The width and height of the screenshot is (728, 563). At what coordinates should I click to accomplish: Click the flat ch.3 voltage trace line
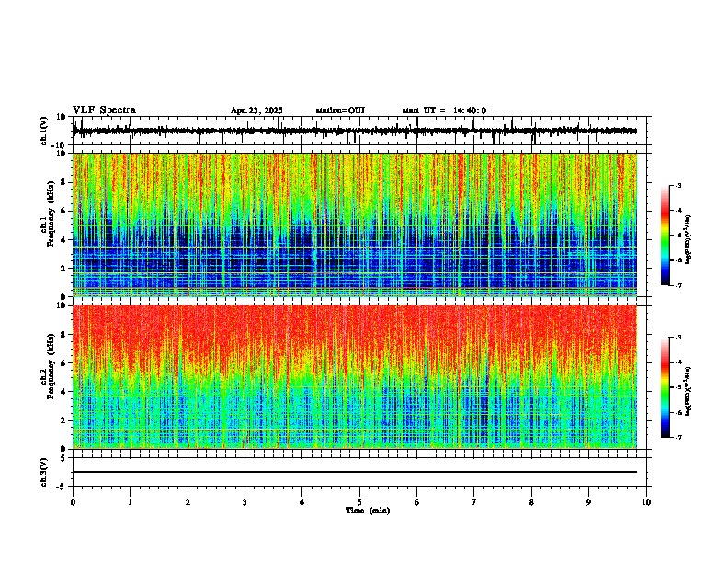355,472
